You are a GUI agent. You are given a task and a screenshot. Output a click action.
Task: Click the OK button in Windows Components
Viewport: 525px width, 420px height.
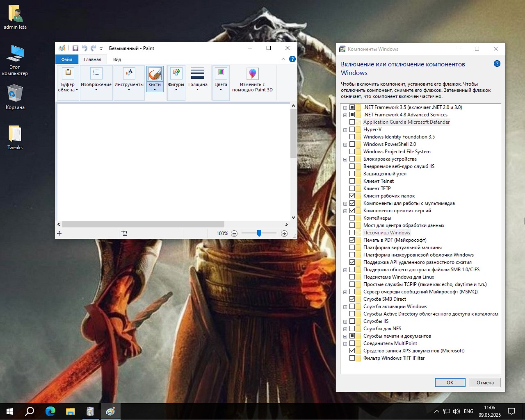[x=450, y=382]
